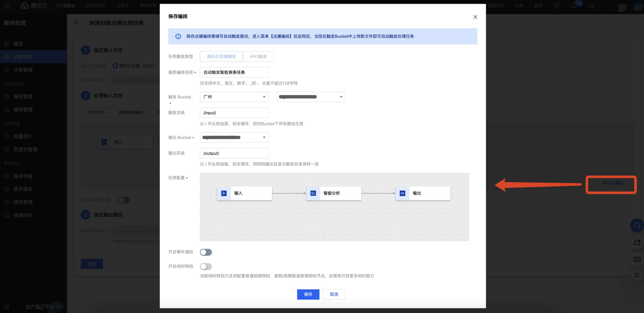Click the 取消 button
The height and width of the screenshot is (313, 644).
tap(334, 294)
